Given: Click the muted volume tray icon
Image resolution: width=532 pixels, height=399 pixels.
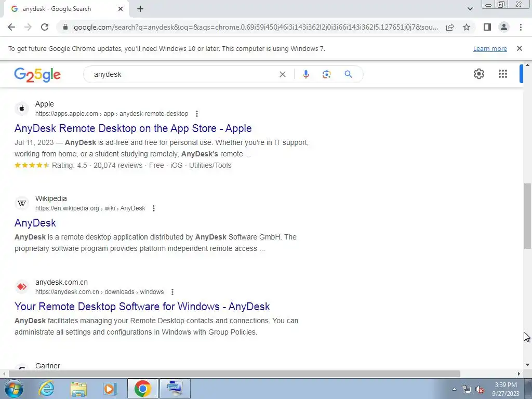Looking at the screenshot, I should pyautogui.click(x=480, y=390).
